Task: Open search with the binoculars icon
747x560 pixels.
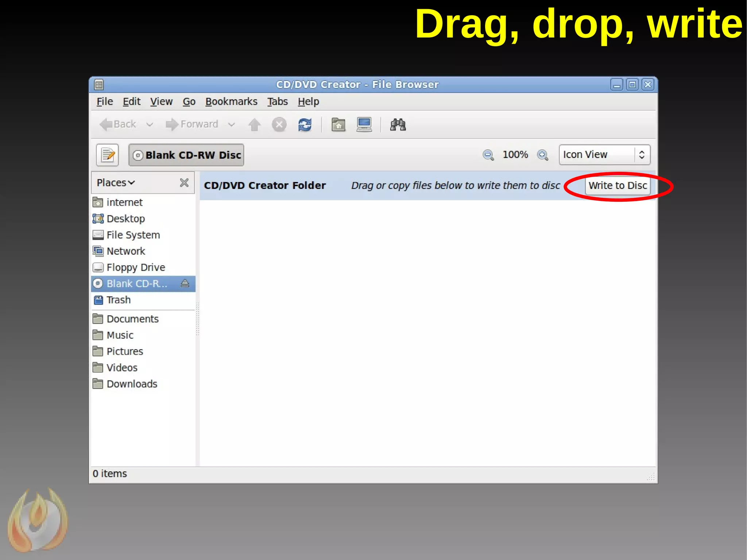Action: point(398,125)
